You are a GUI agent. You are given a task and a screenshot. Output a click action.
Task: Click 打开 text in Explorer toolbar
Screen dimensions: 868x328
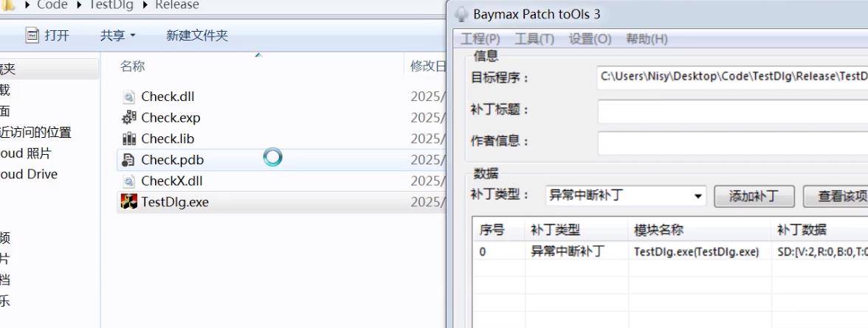click(57, 36)
